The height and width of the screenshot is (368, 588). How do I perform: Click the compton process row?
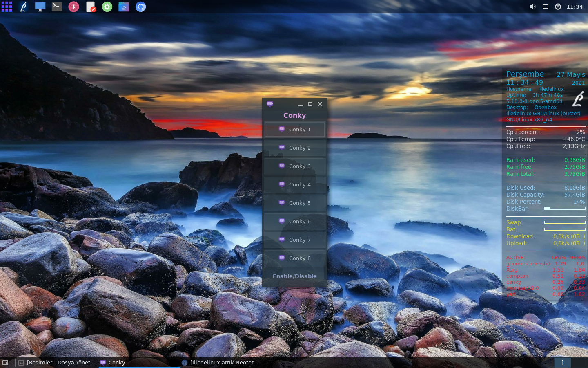(546, 276)
